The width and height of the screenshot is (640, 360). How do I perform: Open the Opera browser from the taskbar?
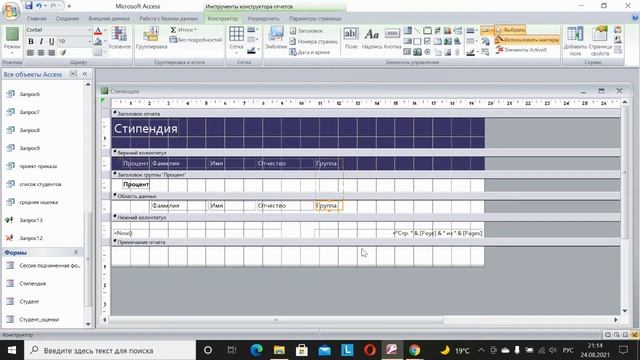(x=369, y=350)
